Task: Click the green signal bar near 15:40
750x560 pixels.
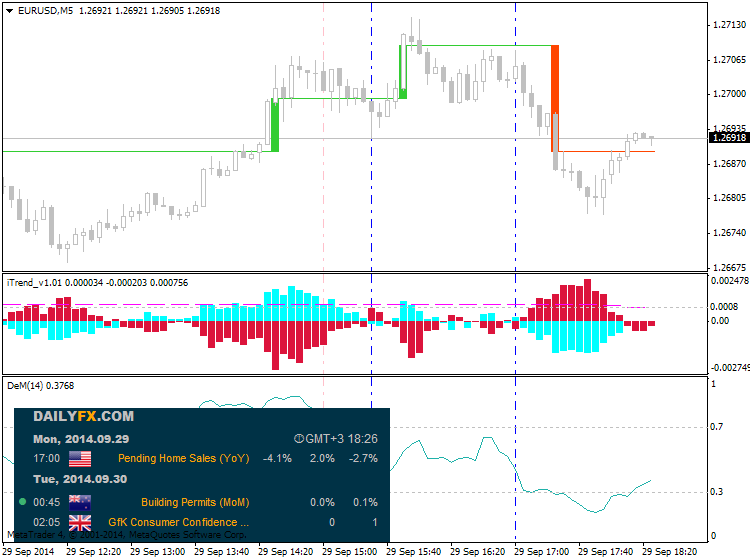Action: click(x=403, y=72)
